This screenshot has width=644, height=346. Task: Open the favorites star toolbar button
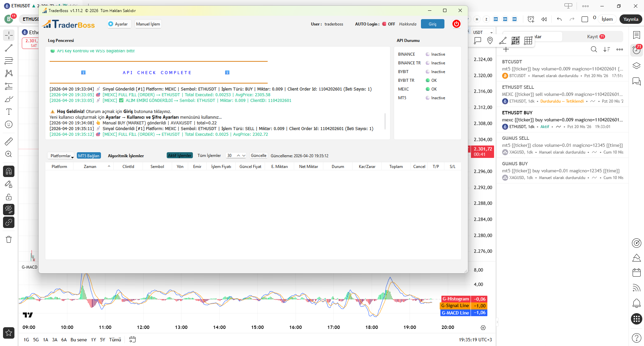pos(9,333)
